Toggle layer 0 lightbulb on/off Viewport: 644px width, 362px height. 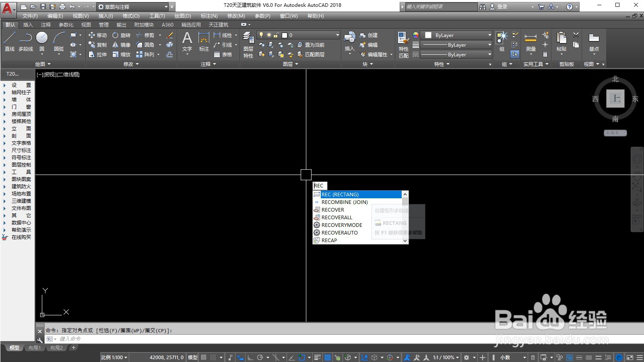pos(261,35)
